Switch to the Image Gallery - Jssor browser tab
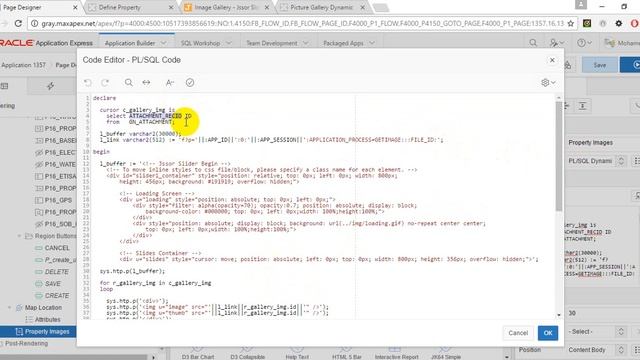This screenshot has width=640, height=360. [x=227, y=7]
